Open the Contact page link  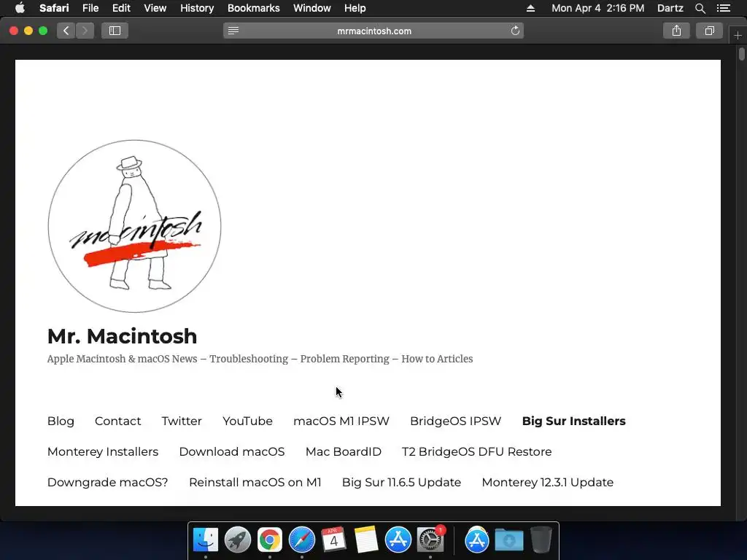117,421
